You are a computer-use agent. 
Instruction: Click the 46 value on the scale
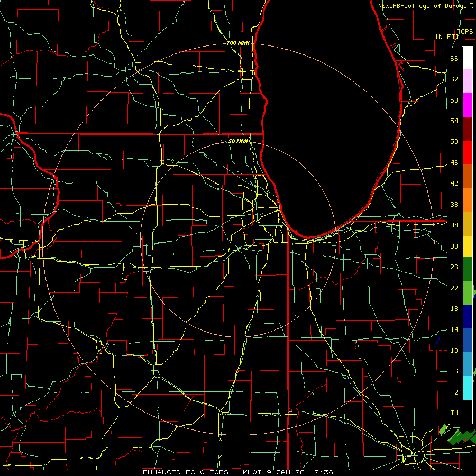[454, 163]
